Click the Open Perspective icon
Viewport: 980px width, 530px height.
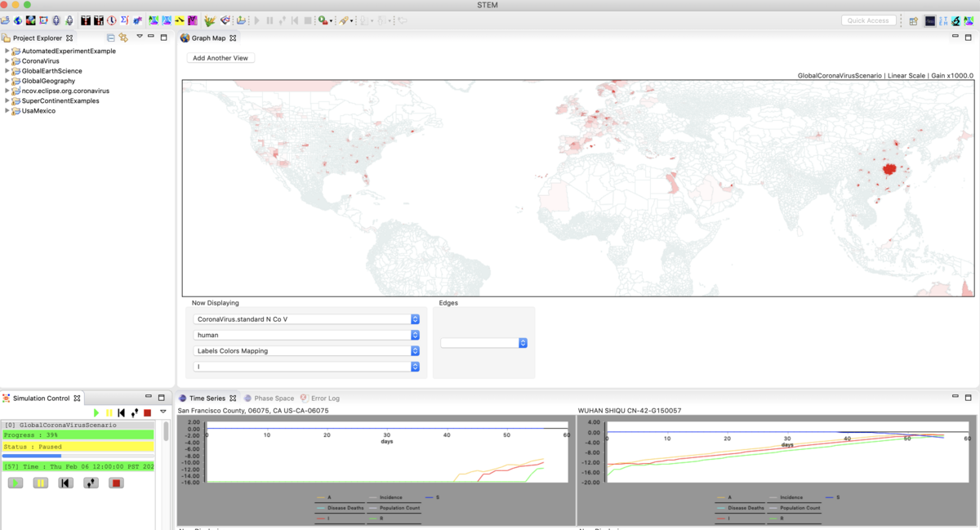point(914,20)
